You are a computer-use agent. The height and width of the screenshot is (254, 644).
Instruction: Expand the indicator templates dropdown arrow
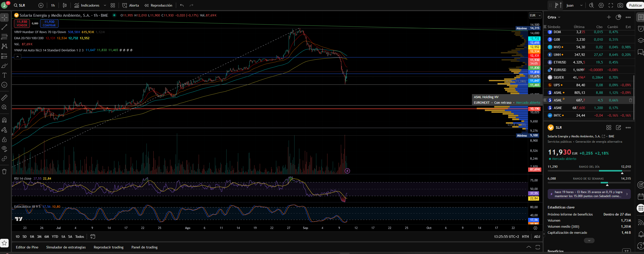pos(105,5)
